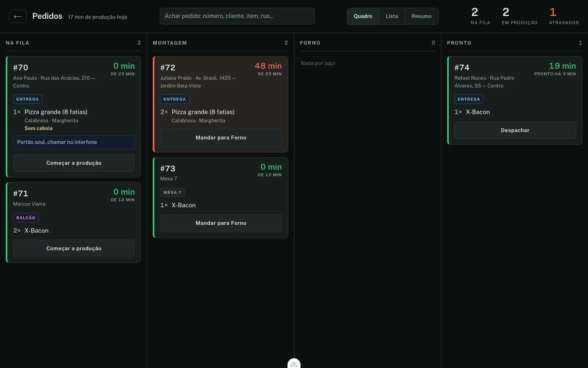Select order number #70 title
The width and height of the screenshot is (588, 368).
tap(21, 68)
